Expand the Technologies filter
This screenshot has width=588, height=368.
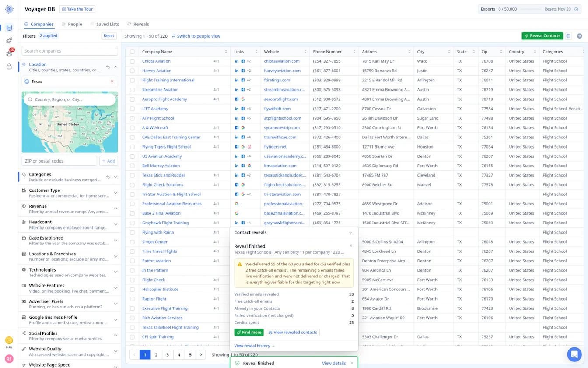click(x=115, y=272)
